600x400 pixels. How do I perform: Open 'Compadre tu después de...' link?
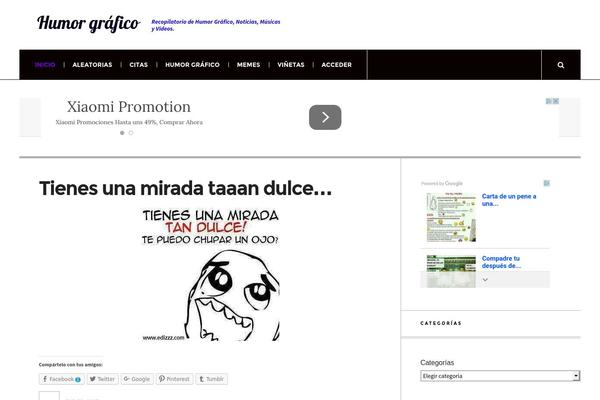(501, 262)
